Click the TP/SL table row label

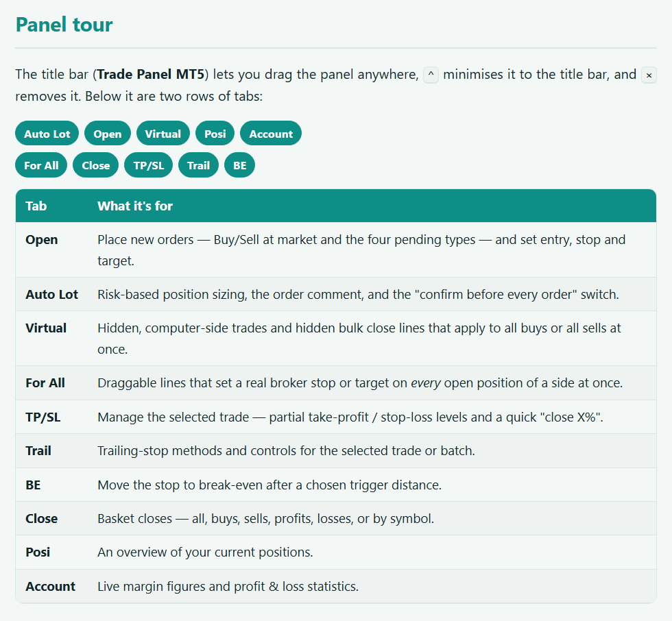(43, 417)
